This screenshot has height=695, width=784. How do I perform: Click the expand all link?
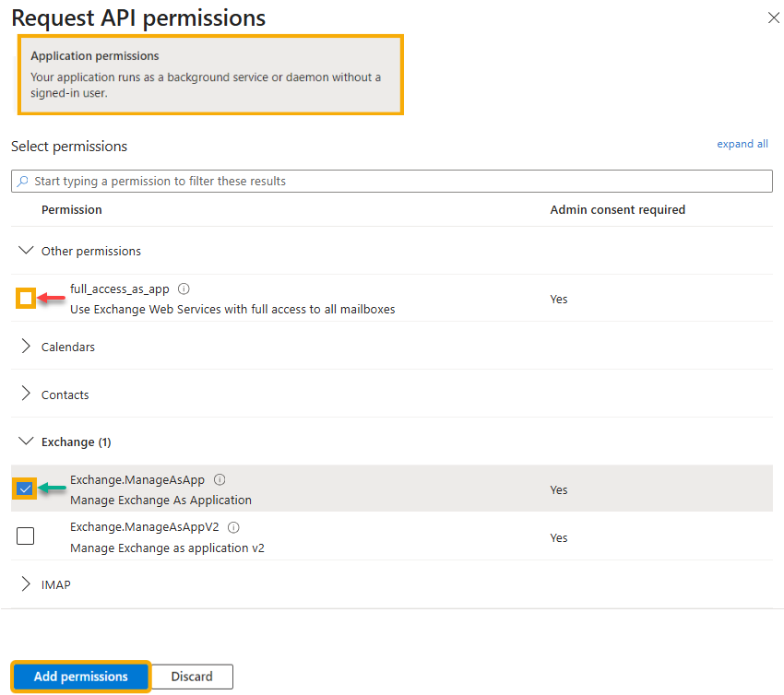coord(742,144)
